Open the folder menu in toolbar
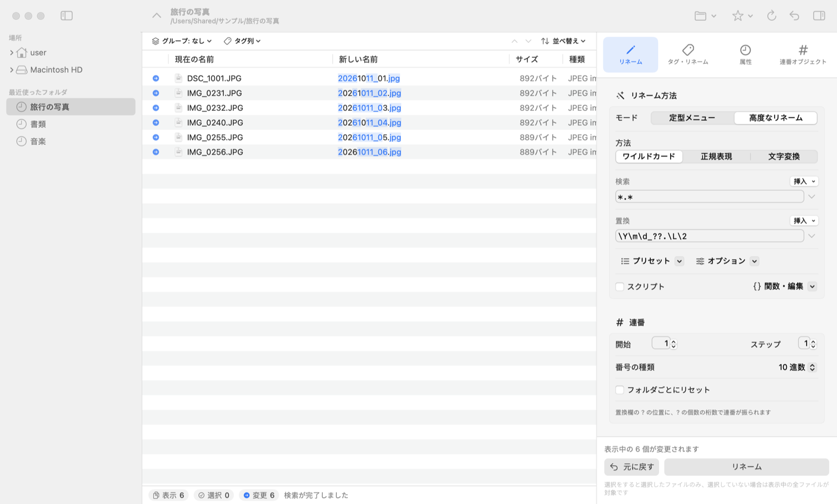837x504 pixels. pyautogui.click(x=705, y=16)
